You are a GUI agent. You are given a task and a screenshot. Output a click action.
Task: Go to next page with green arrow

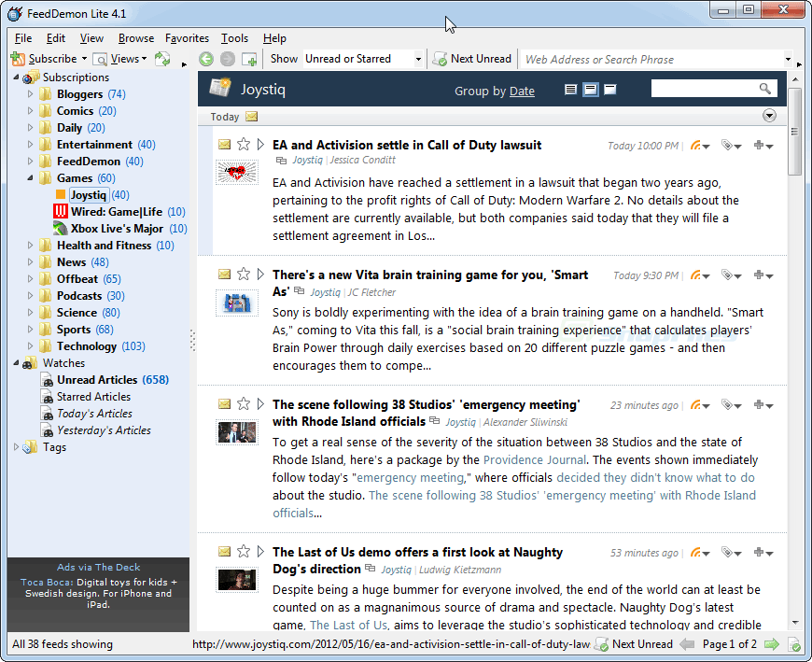[x=772, y=644]
